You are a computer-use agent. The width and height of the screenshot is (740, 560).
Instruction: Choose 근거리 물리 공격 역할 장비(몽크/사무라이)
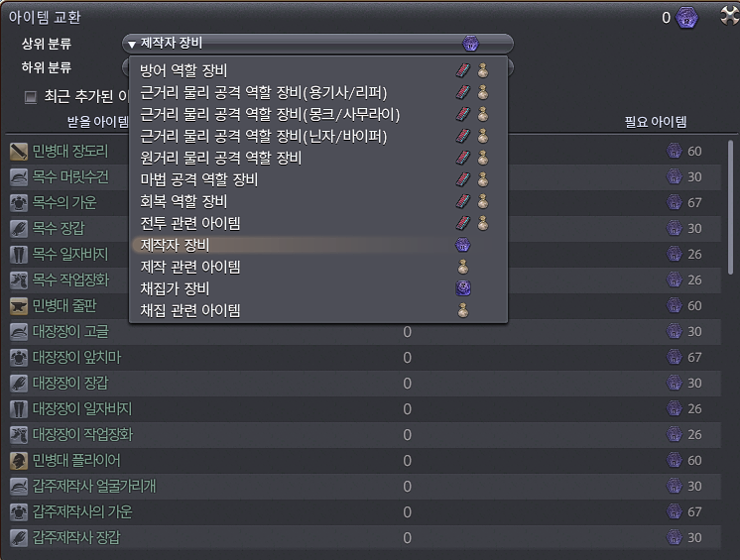pyautogui.click(x=317, y=114)
